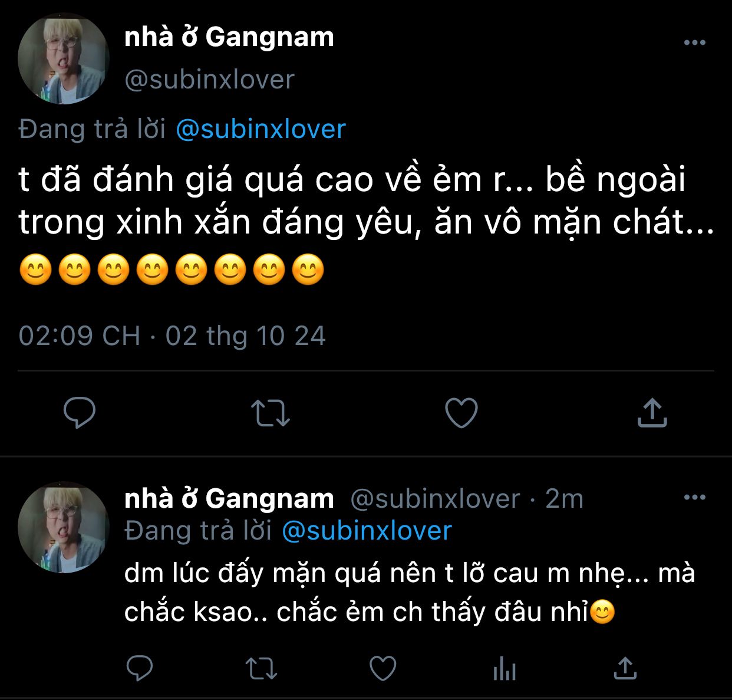Retweet the main tweet
Screen dimensions: 732x700
tap(270, 413)
